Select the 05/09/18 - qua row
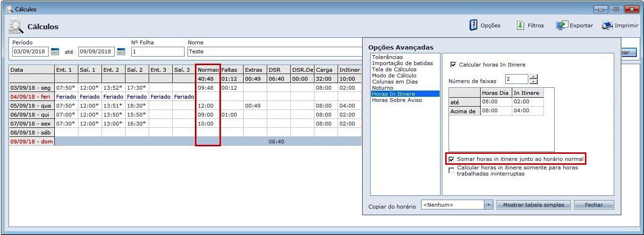The image size is (644, 235). 31,106
